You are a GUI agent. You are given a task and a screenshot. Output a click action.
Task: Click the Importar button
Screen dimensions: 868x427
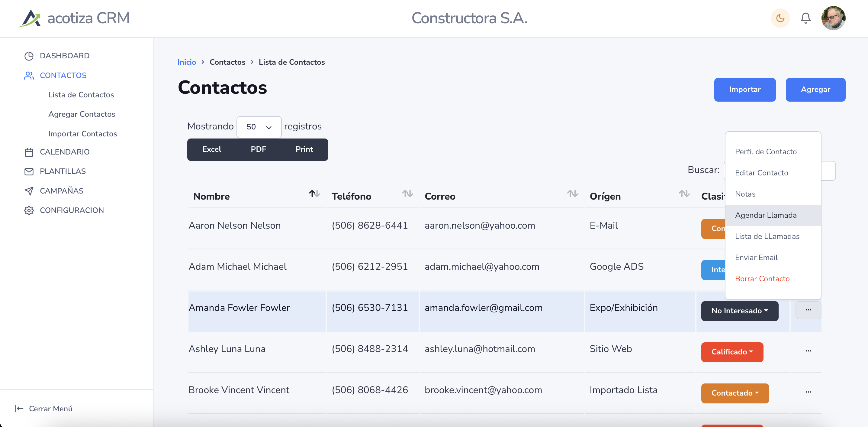coord(744,90)
